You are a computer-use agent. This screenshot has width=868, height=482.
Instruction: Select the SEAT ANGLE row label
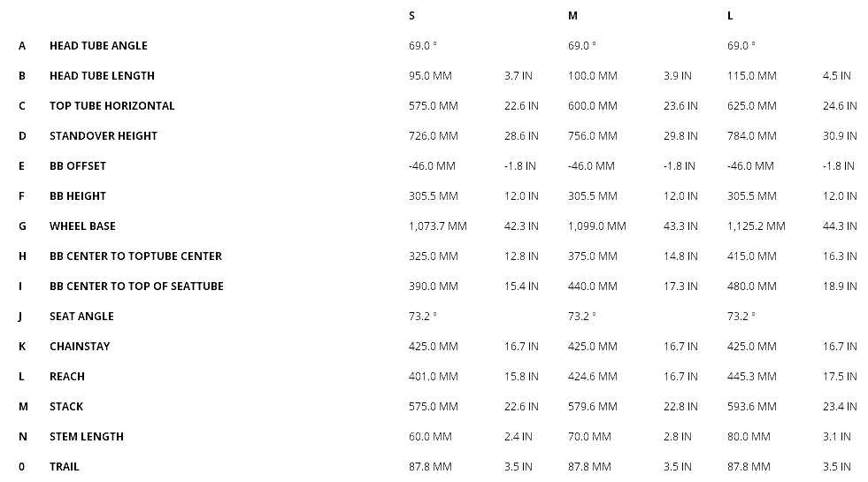pos(81,317)
